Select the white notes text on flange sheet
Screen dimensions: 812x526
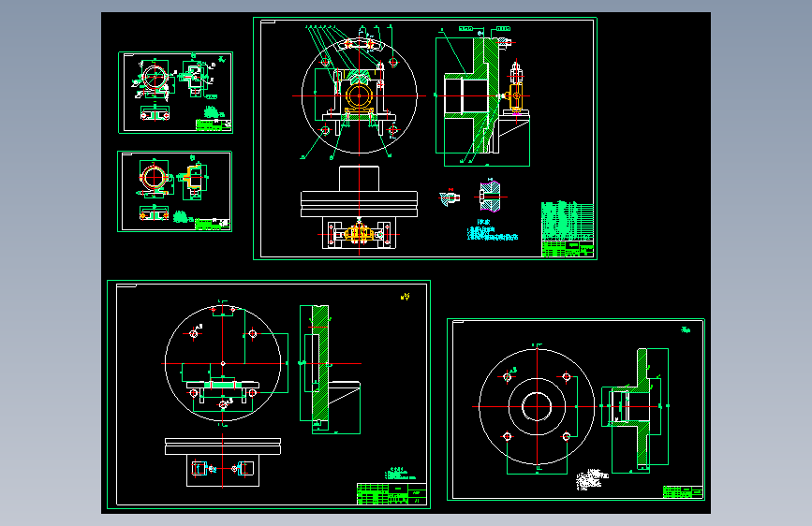pos(591,479)
